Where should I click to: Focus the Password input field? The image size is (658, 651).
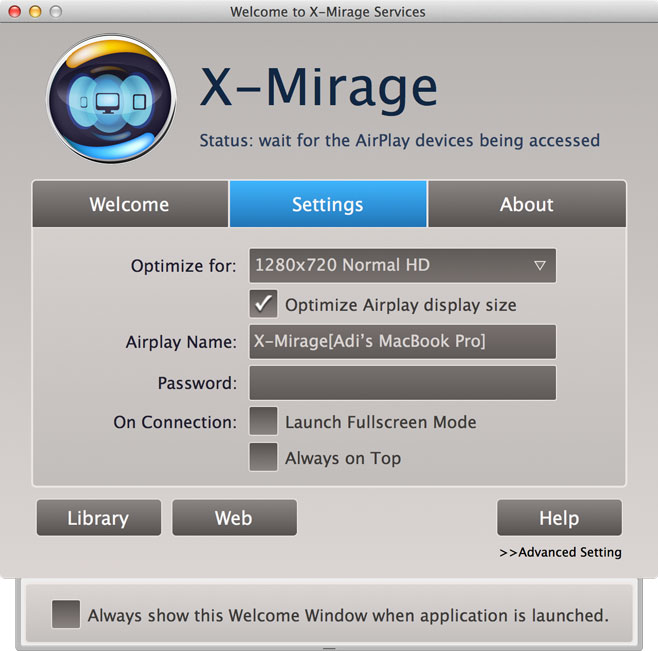402,382
